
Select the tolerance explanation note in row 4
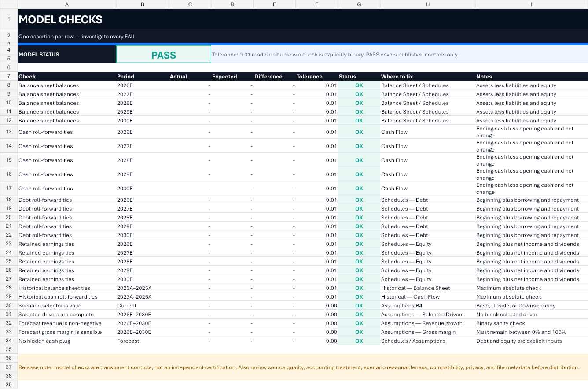click(x=400, y=55)
